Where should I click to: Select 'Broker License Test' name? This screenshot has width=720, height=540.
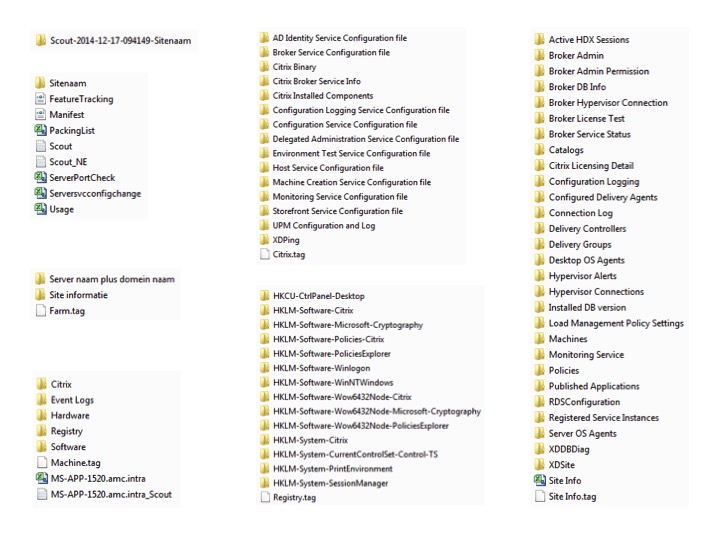point(587,118)
